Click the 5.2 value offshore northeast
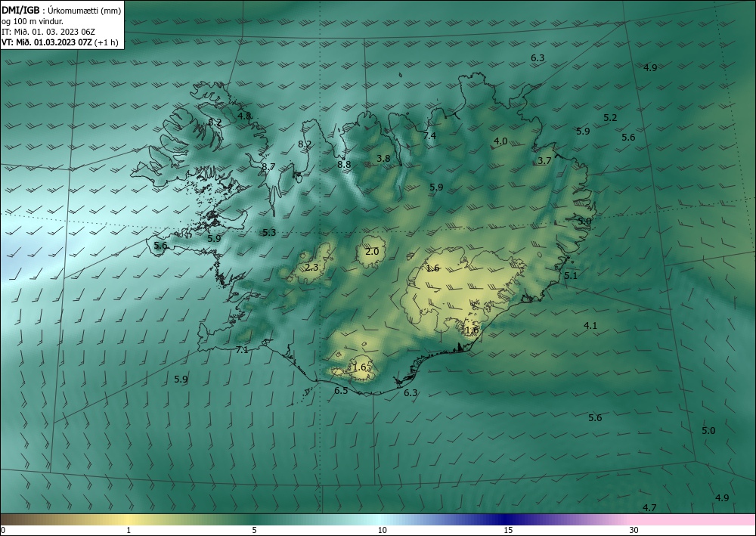756x536 pixels. [610, 118]
